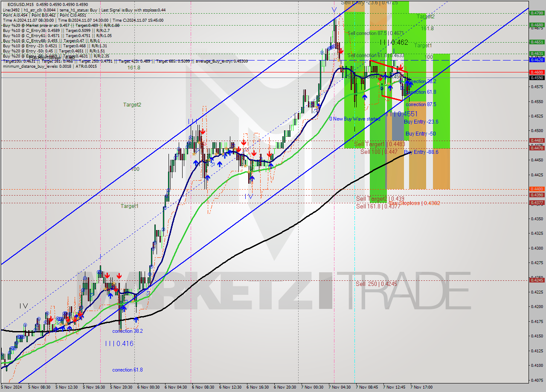Click the 'Sell 161.8 | 0.4377' label
The image size is (546, 392).
click(378, 206)
